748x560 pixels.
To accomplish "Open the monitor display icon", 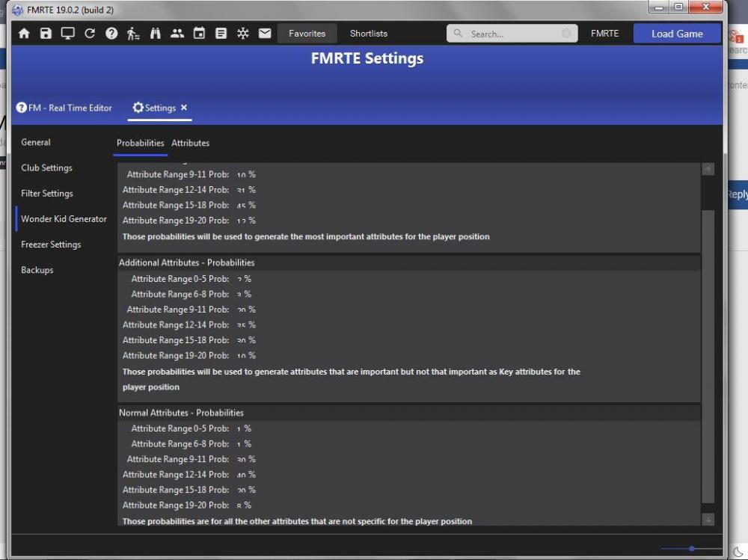I will tap(68, 34).
